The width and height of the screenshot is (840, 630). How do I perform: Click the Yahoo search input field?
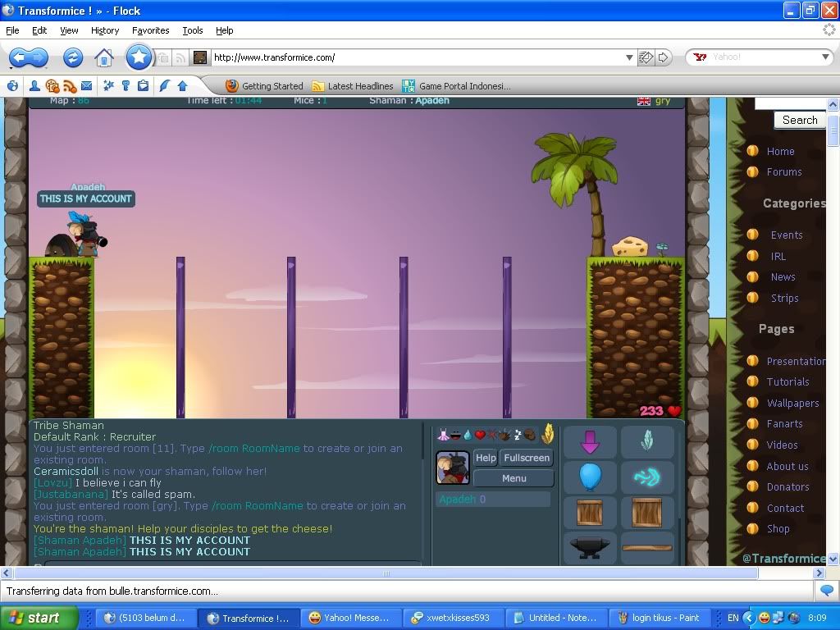(765, 57)
